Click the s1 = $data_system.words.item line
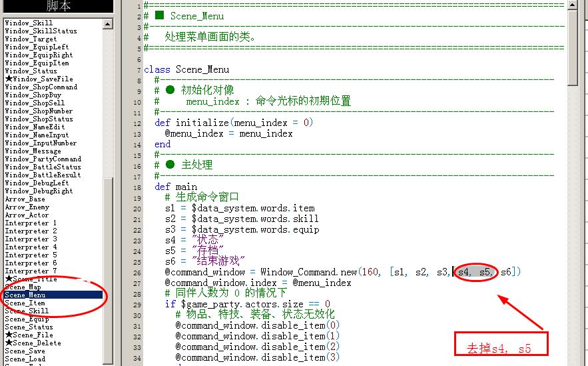The image size is (588, 366). click(x=240, y=208)
